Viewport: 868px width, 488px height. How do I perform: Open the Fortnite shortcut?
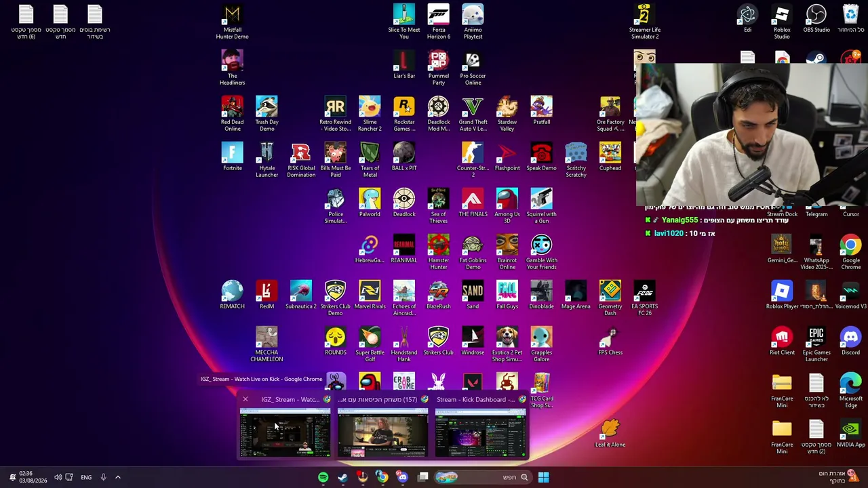232,157
